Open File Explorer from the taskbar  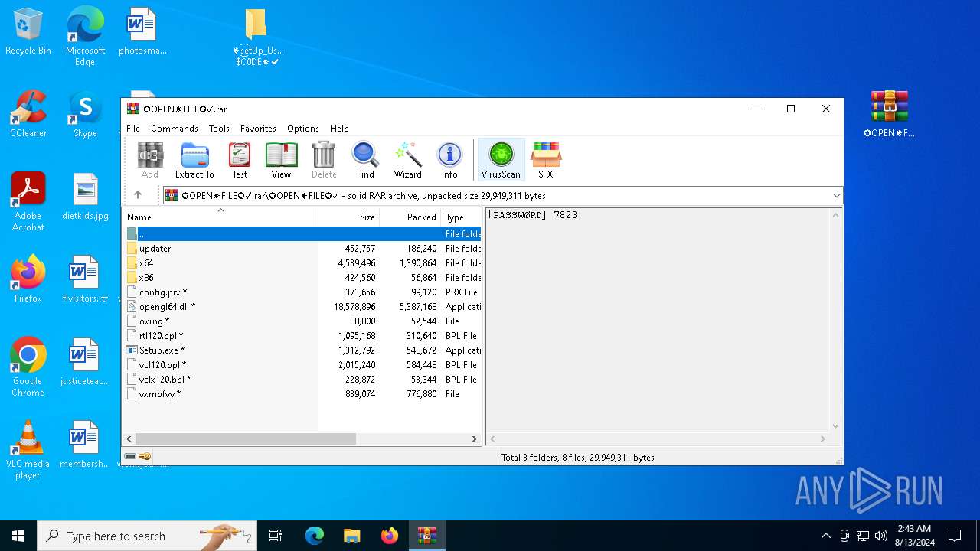coord(351,536)
